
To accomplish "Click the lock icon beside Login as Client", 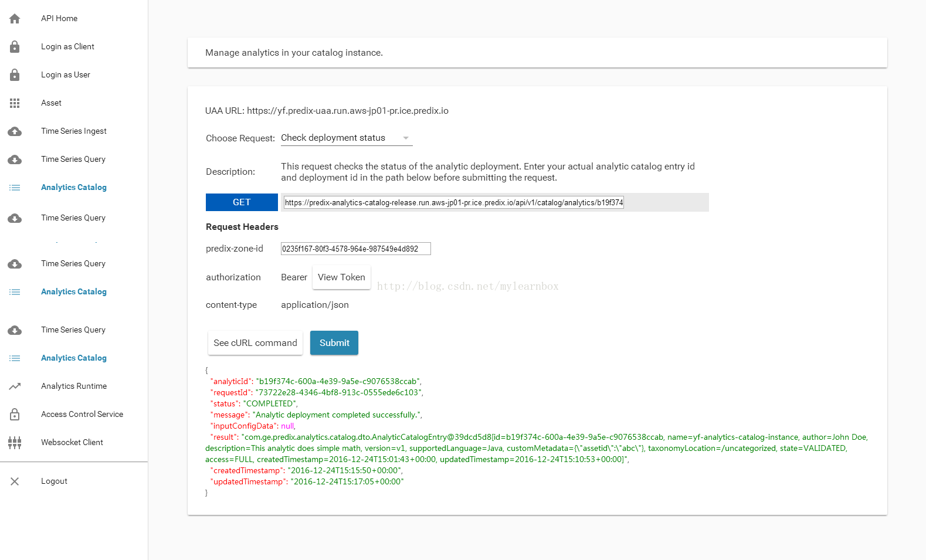I will 15,47.
